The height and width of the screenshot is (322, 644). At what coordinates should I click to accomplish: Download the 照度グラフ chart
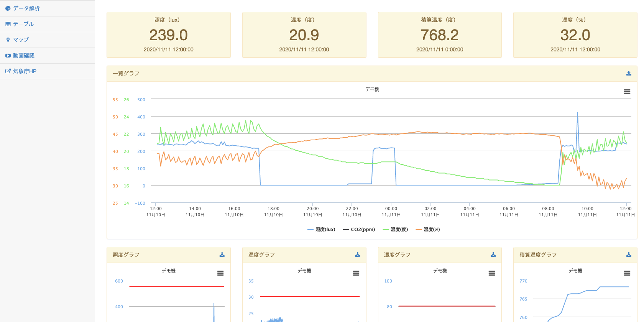[x=222, y=255]
